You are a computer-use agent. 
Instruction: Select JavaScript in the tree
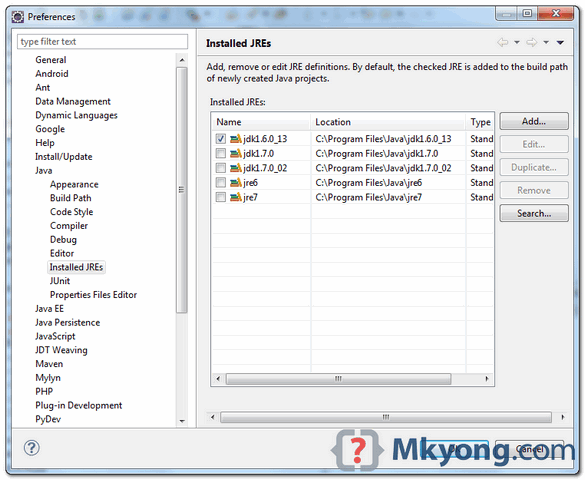(x=55, y=336)
